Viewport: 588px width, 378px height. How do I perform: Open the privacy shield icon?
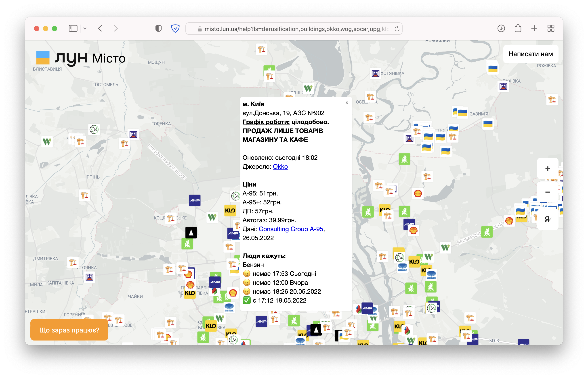(158, 29)
